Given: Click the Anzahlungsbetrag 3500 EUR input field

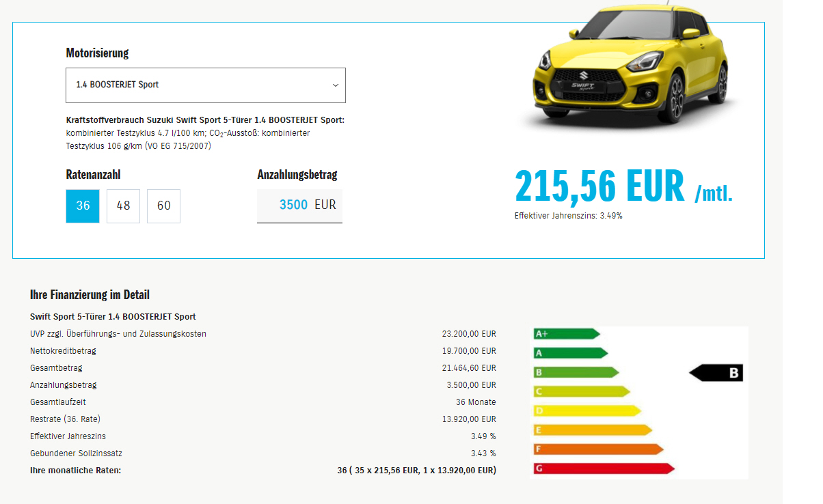Looking at the screenshot, I should click(x=299, y=206).
